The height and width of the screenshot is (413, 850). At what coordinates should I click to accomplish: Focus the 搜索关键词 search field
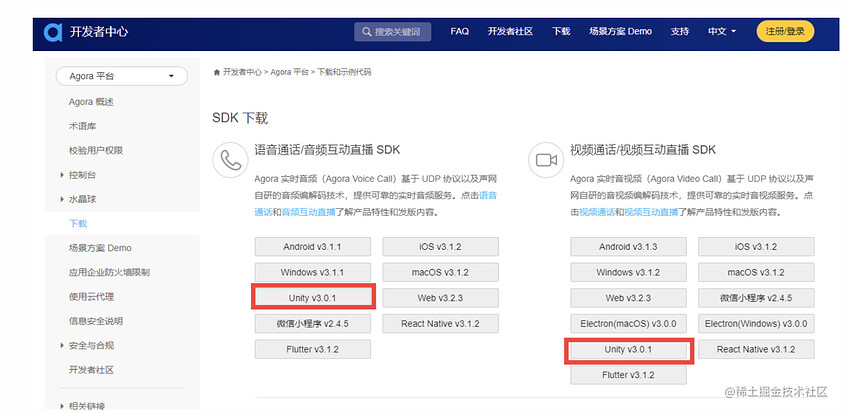click(393, 32)
